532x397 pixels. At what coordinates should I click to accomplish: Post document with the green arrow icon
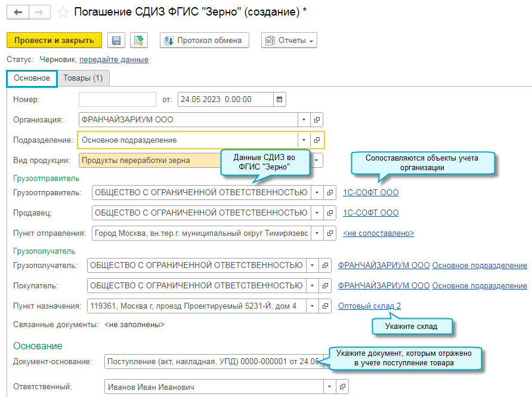139,41
